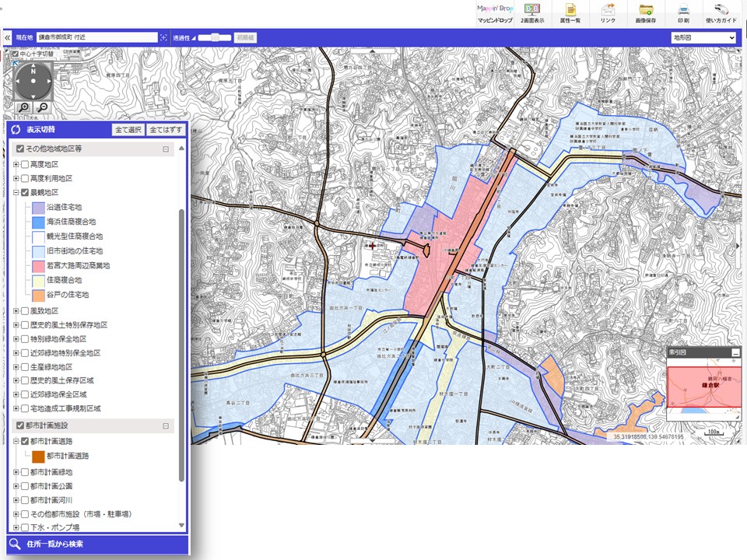The width and height of the screenshot is (747, 560).
Task: Open the 地形図 basemap dropdown
Action: (703, 37)
